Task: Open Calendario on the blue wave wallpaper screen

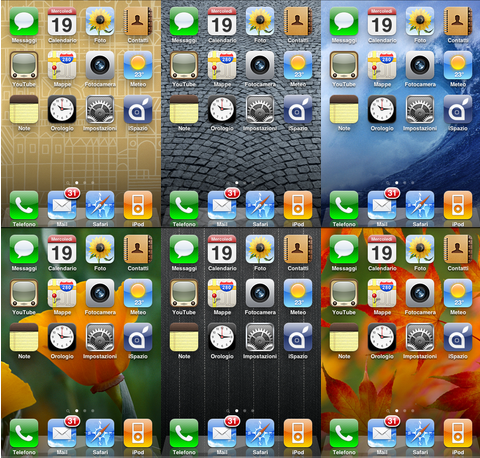Action: point(382,21)
